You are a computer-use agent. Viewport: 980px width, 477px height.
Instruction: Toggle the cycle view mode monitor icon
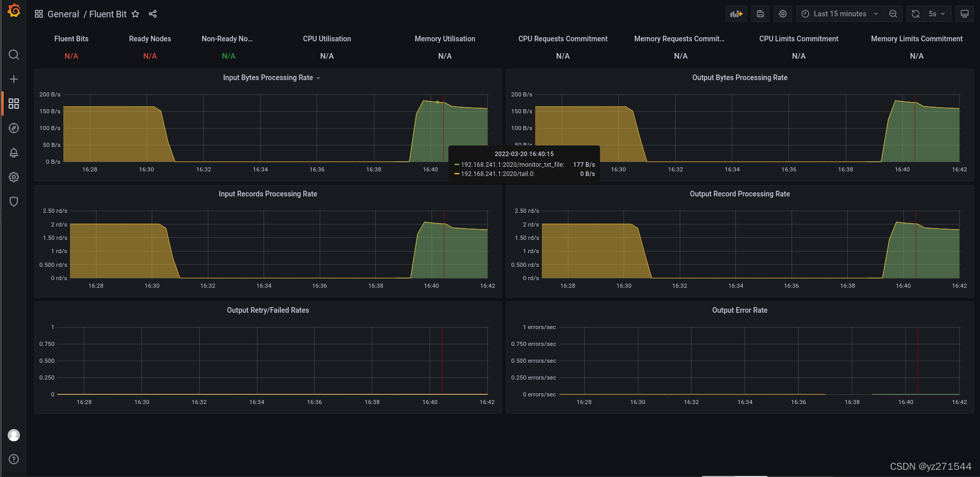pyautogui.click(x=964, y=14)
